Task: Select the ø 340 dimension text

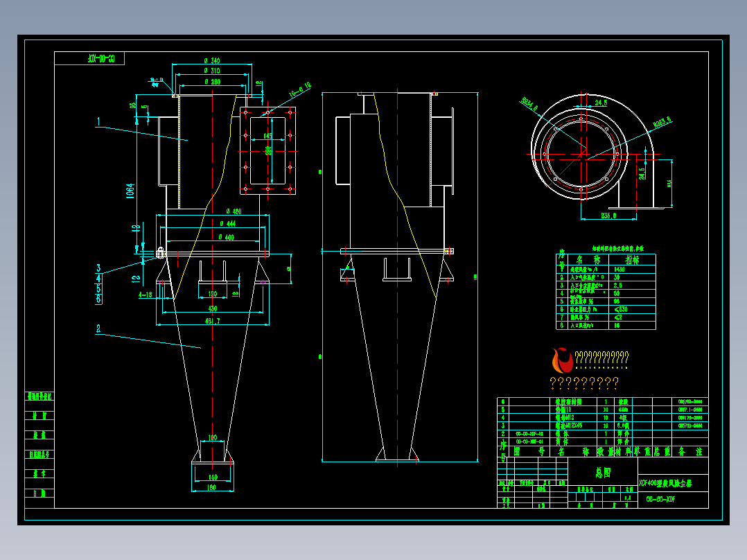Action: pos(212,60)
